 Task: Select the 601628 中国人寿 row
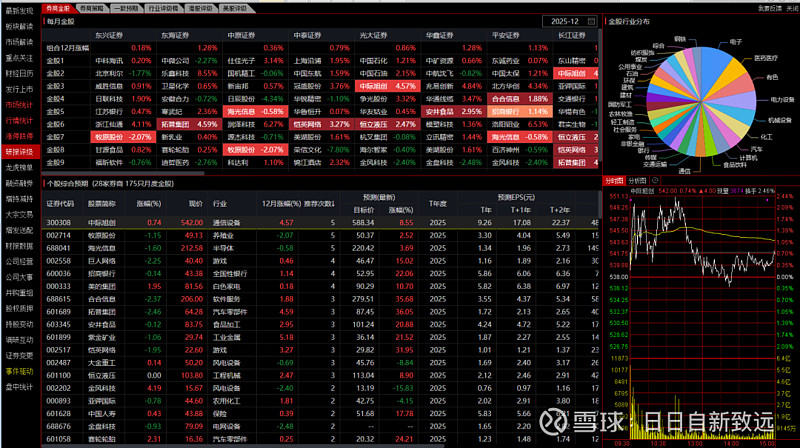click(x=321, y=414)
